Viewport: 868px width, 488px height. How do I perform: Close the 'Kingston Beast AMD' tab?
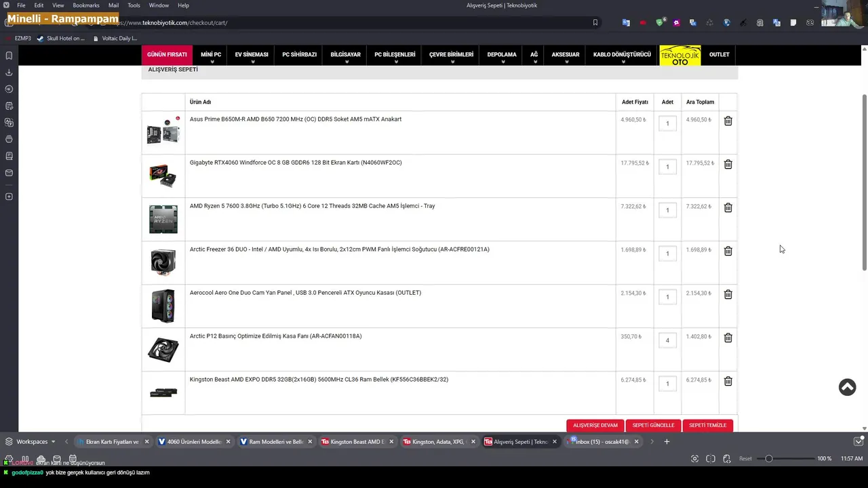pyautogui.click(x=391, y=441)
